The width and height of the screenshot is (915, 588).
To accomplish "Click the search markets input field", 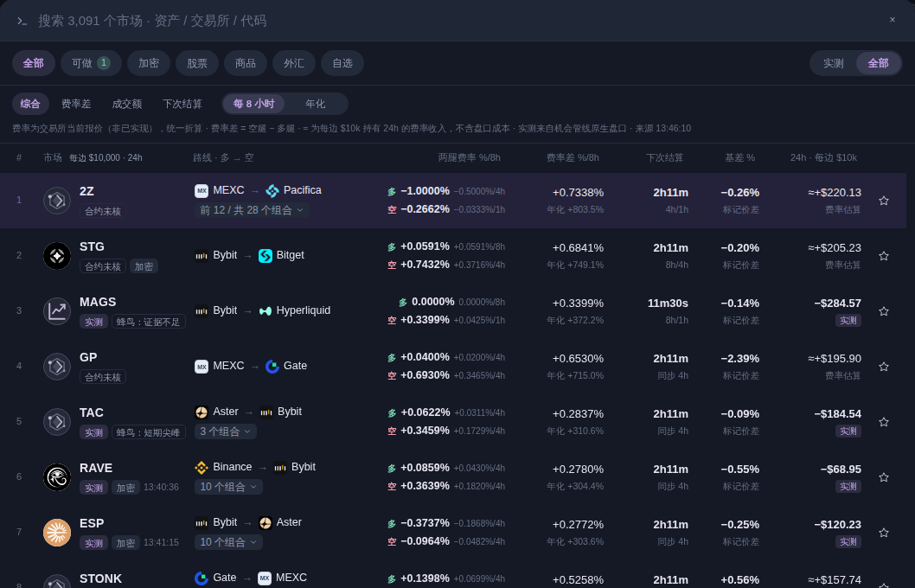I will (455, 21).
